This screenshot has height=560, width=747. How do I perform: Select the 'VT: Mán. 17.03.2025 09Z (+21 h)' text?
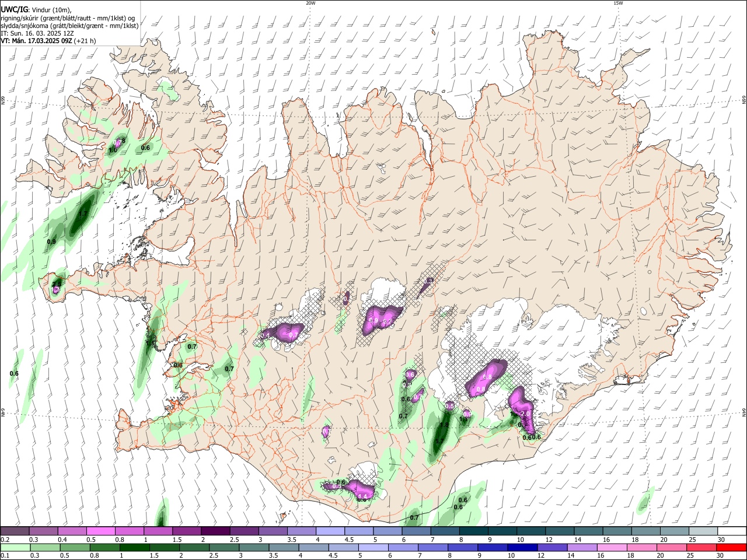point(48,41)
